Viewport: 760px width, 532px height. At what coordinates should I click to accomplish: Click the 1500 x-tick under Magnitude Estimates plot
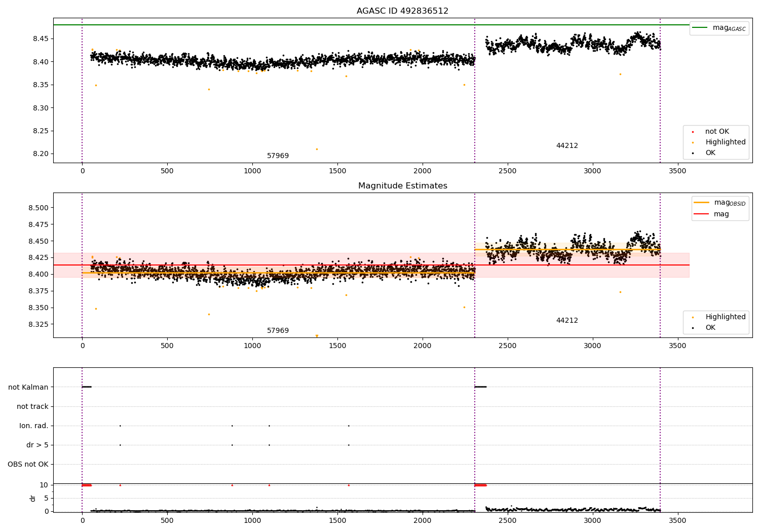coord(337,346)
